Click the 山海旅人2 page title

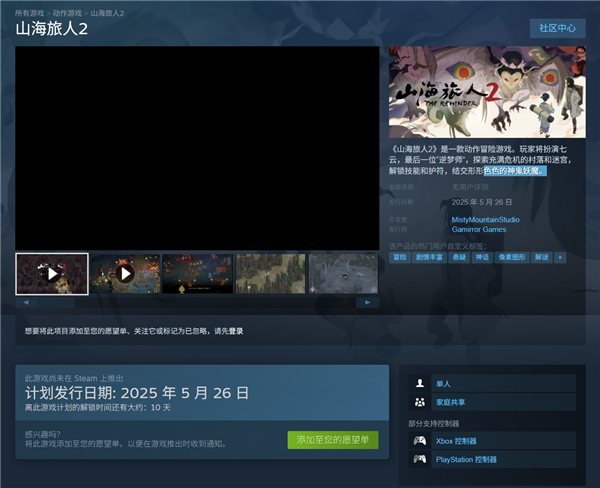pos(52,29)
